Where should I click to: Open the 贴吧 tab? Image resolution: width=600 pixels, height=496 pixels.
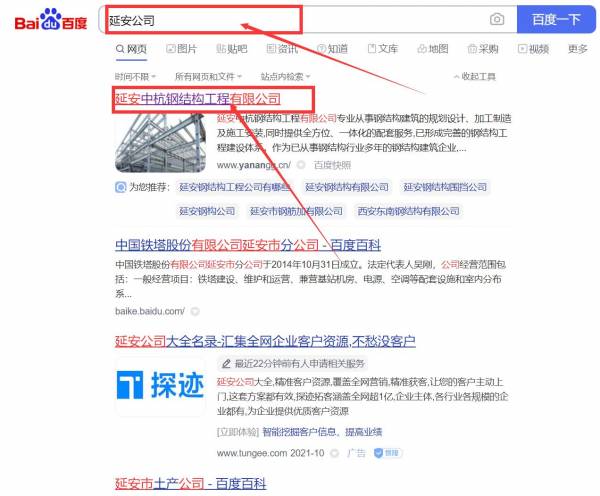point(231,48)
